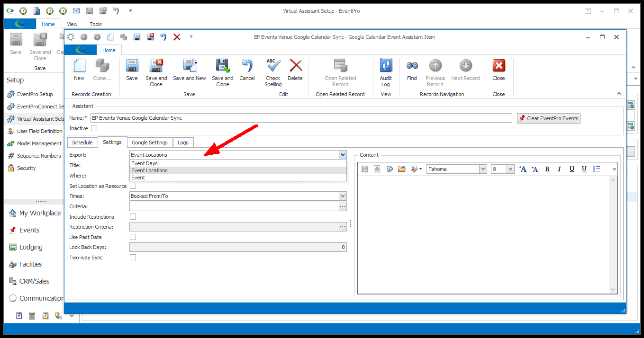Open the Tahoma font name dropdown

(483, 169)
